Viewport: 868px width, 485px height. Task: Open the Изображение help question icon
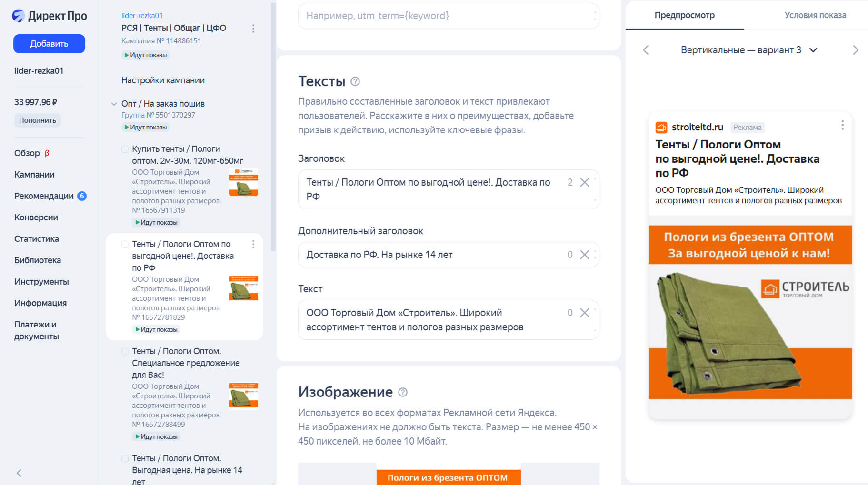(x=403, y=392)
